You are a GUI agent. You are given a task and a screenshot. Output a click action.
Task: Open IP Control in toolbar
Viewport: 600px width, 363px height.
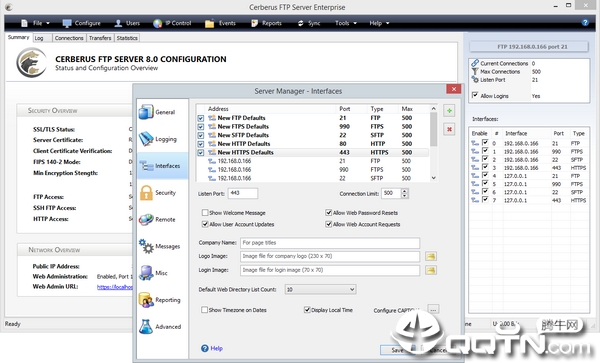[x=172, y=23]
